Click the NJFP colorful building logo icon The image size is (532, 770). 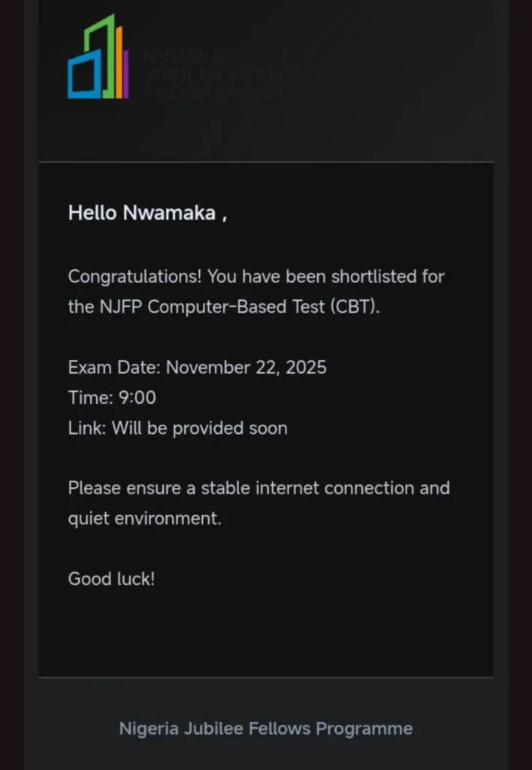[98, 57]
